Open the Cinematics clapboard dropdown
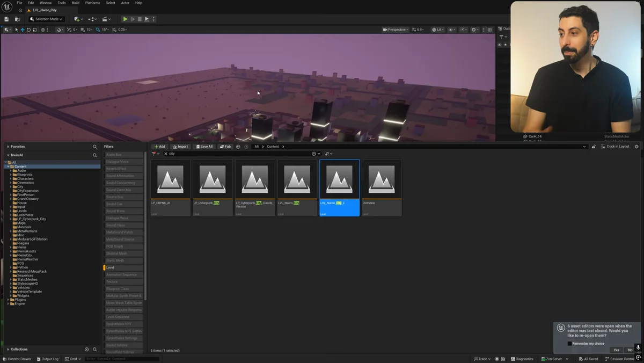The image size is (644, 363). 106,19
